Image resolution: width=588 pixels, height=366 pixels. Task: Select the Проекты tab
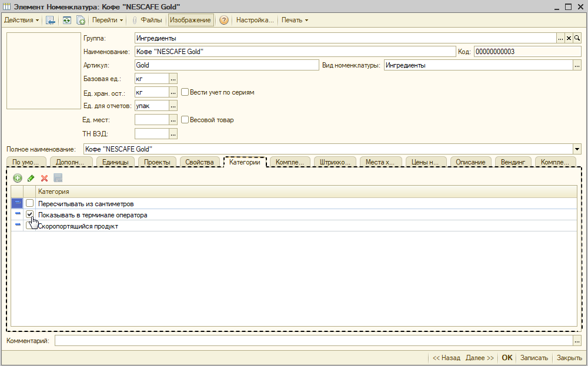coord(157,162)
